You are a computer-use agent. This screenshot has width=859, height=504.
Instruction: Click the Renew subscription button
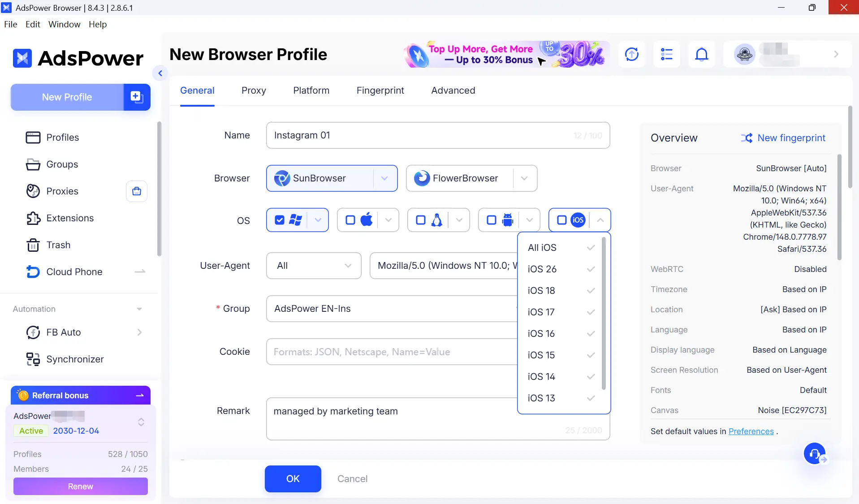(81, 487)
